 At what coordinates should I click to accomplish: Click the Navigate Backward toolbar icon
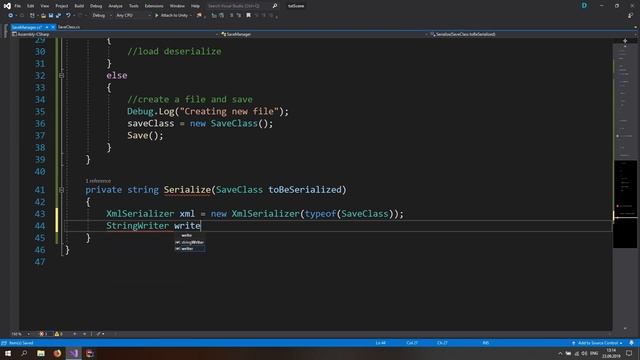[x=11, y=16]
